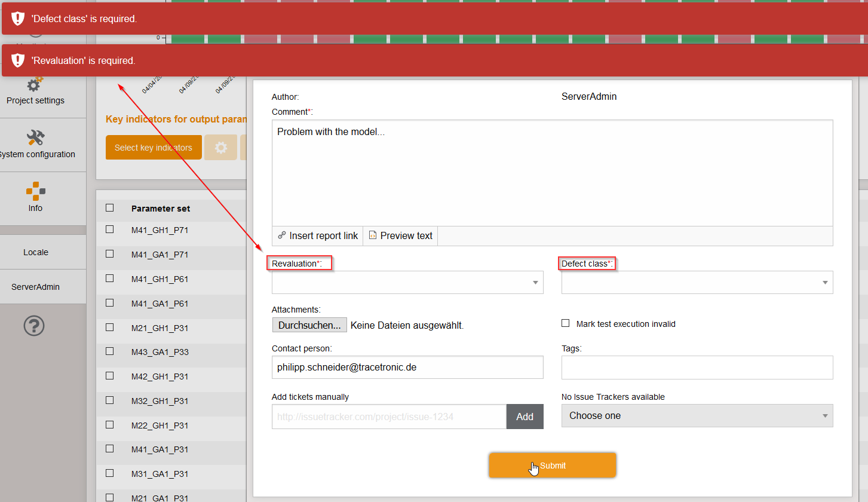The image size is (868, 502).
Task: Toggle the Parameter set header checkbox
Action: [109, 208]
